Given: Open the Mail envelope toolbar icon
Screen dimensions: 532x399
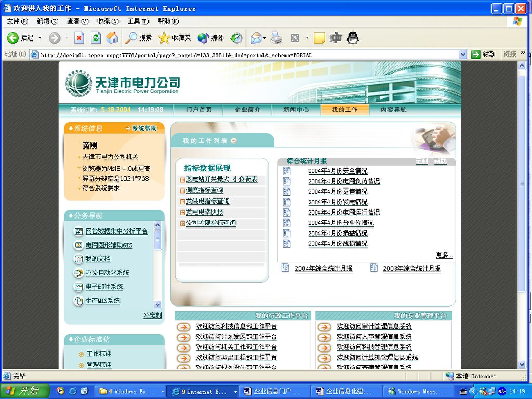Looking at the screenshot, I should pyautogui.click(x=256, y=38).
